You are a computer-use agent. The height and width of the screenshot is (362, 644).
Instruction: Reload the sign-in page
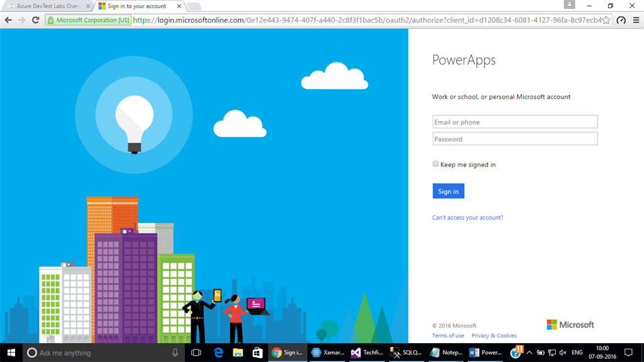(x=36, y=20)
